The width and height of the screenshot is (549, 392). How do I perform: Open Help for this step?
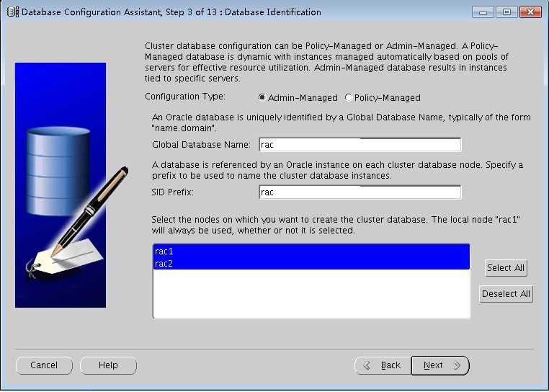pyautogui.click(x=108, y=365)
